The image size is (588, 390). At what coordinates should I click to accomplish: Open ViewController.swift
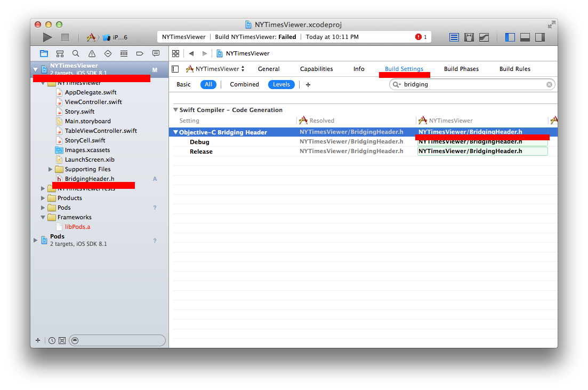click(93, 102)
